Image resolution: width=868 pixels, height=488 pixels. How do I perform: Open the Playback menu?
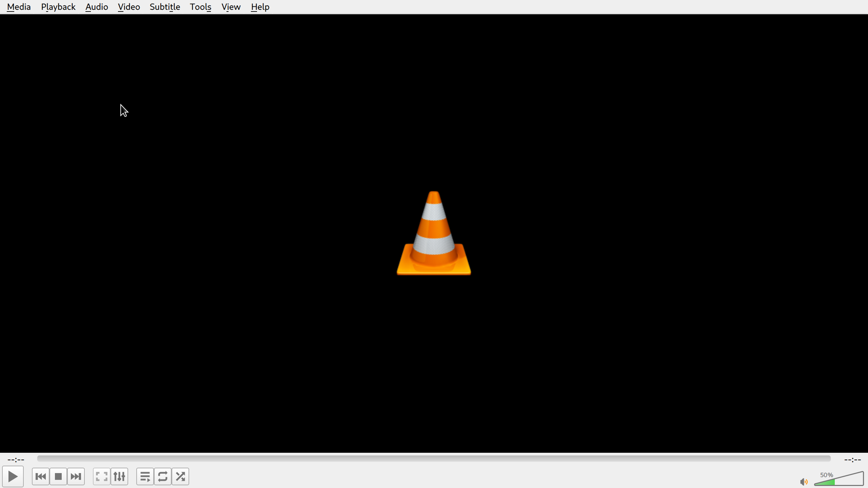[x=58, y=7]
